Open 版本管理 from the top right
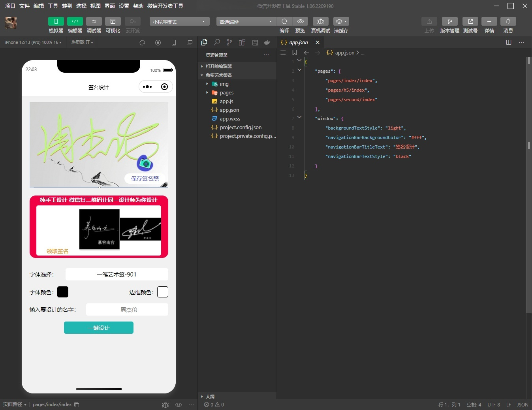 450,25
